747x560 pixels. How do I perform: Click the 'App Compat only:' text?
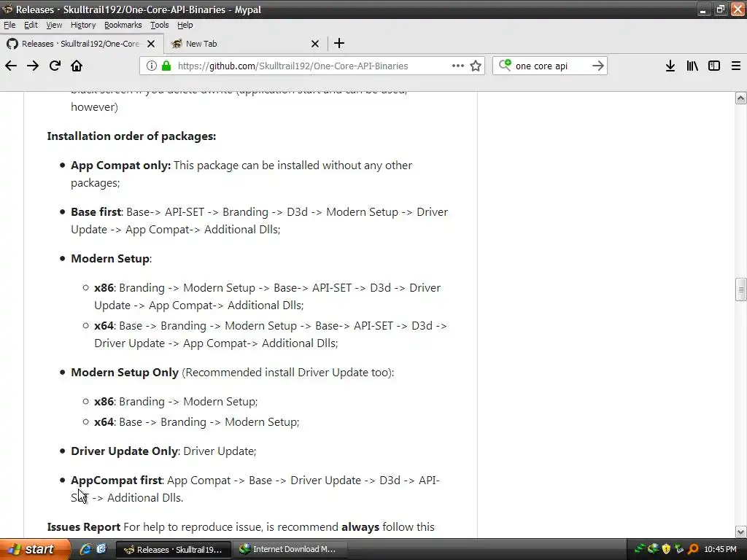[120, 166]
